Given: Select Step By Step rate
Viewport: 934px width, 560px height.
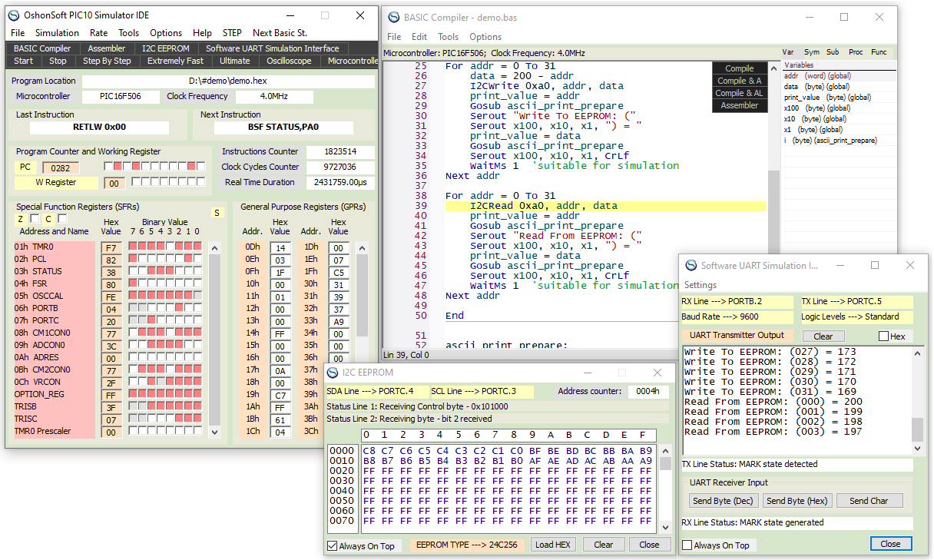Looking at the screenshot, I should (x=107, y=61).
